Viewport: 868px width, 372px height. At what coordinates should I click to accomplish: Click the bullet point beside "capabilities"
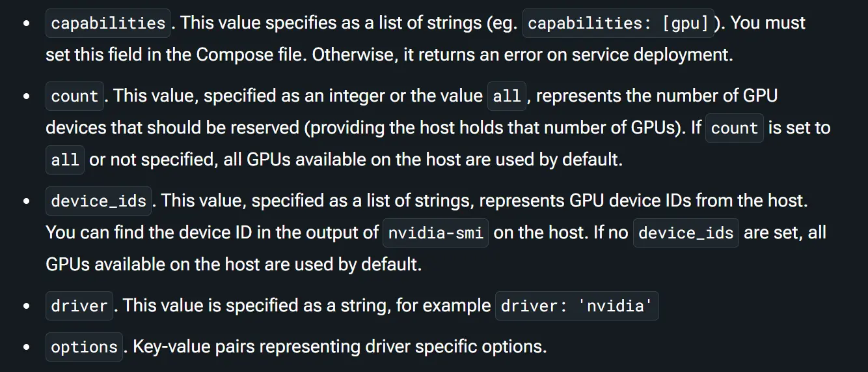[x=26, y=23]
